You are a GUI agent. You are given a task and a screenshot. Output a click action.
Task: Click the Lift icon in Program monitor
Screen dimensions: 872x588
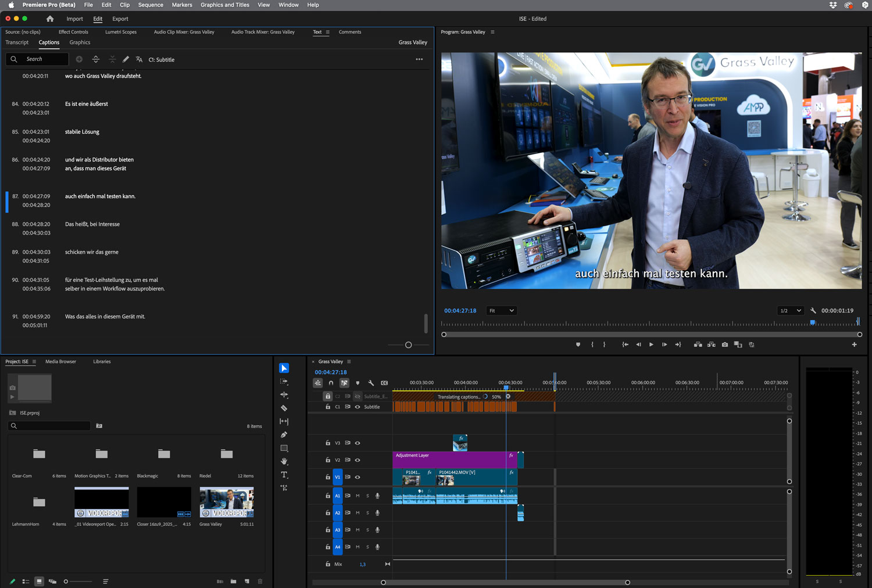[698, 345]
